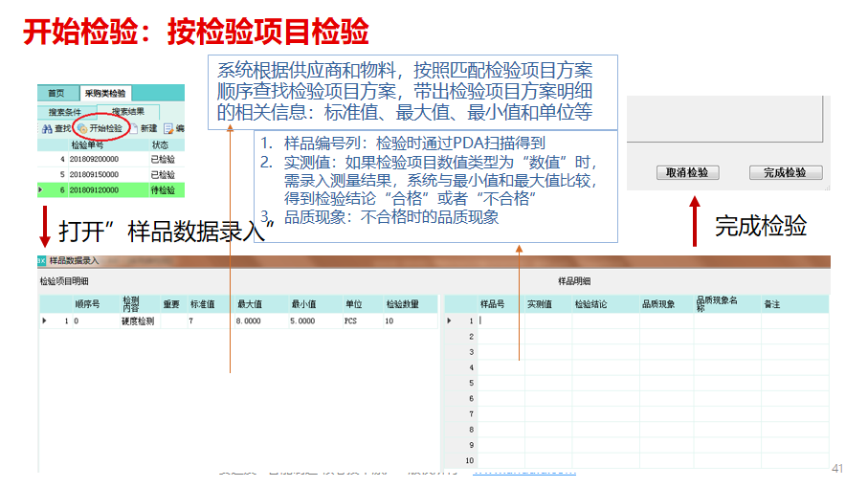Open the 搜索结果 tab
Image resolution: width=868 pixels, height=487 pixels.
point(128,111)
